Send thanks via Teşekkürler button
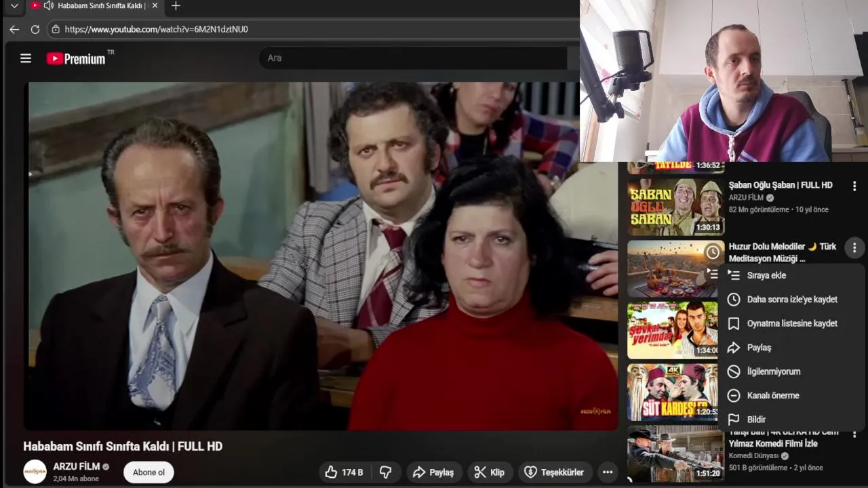Viewport: 868px width, 488px height. (x=555, y=472)
